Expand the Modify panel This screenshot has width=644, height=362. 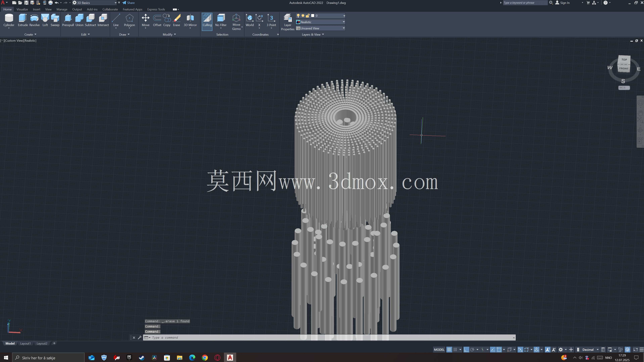pos(169,34)
